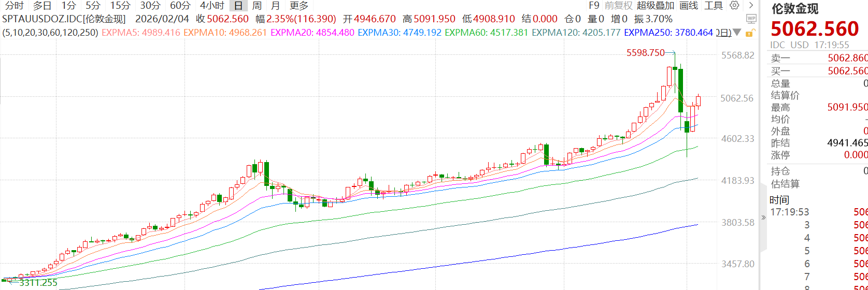
Task: Select the 60分 period tab
Action: (x=180, y=6)
